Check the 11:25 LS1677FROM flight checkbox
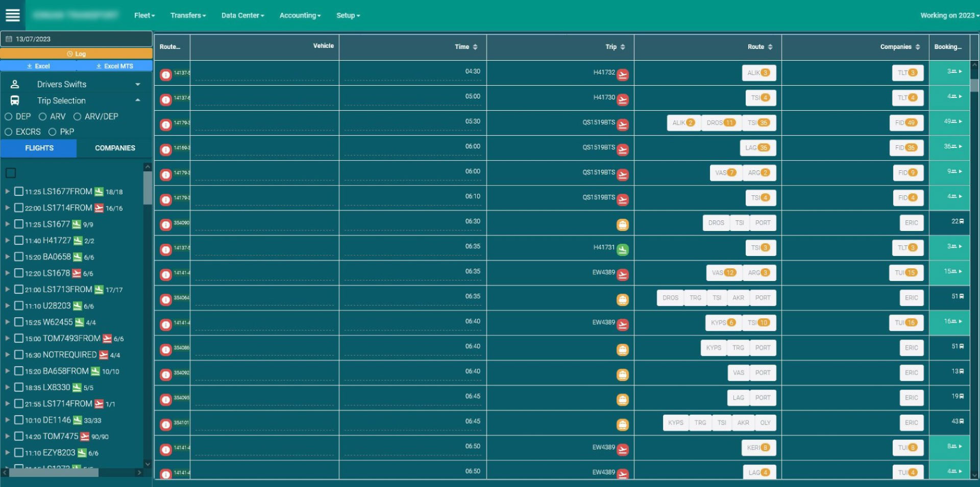Screen dimensions: 980x487 (19, 191)
